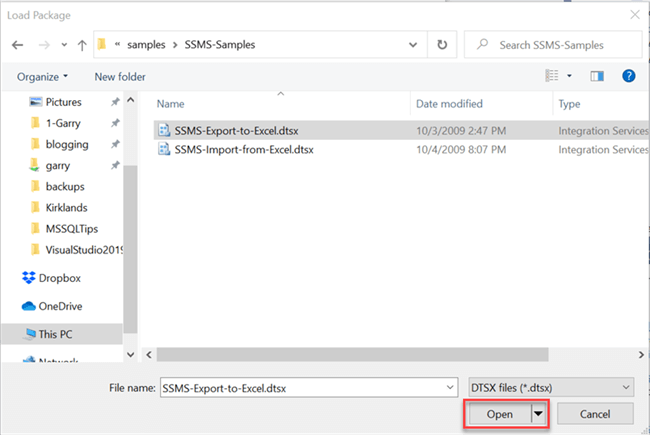Click the navigation pane scroll up arrow
The image size is (650, 435).
tap(131, 100)
